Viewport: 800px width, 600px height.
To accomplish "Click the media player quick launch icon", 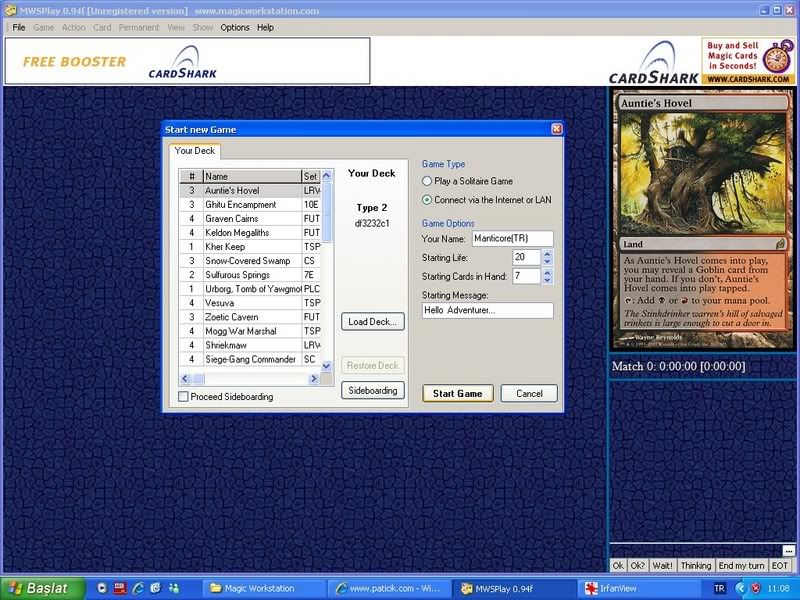I will tap(102, 588).
